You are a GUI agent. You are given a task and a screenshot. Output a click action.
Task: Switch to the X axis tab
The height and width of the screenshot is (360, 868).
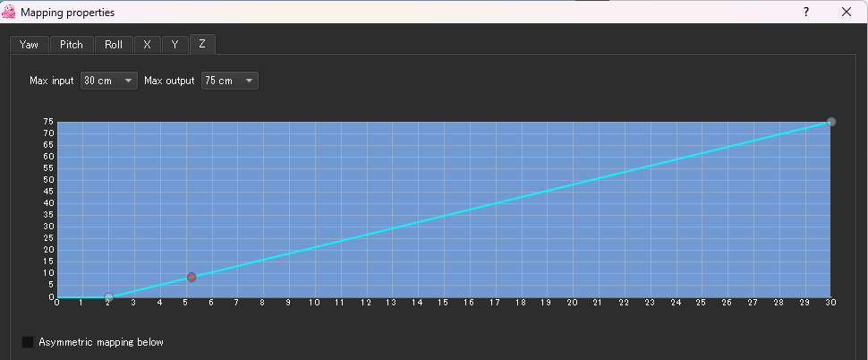tap(148, 45)
